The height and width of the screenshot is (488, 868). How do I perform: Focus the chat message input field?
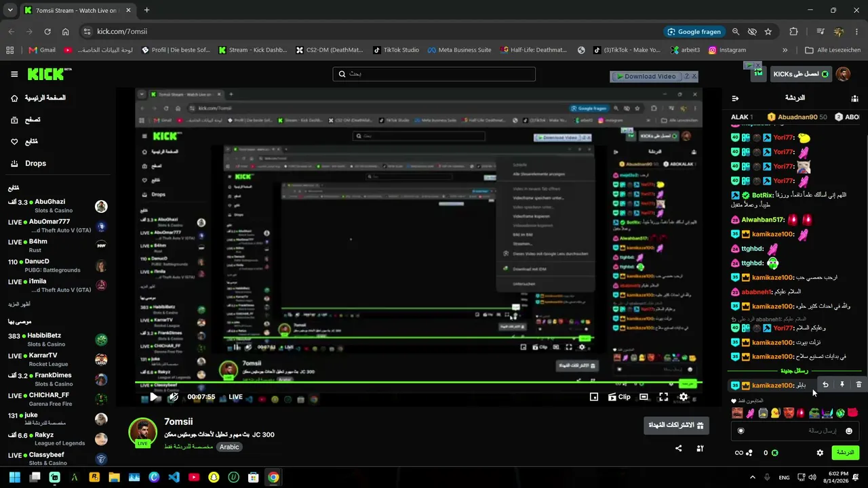pyautogui.click(x=795, y=430)
